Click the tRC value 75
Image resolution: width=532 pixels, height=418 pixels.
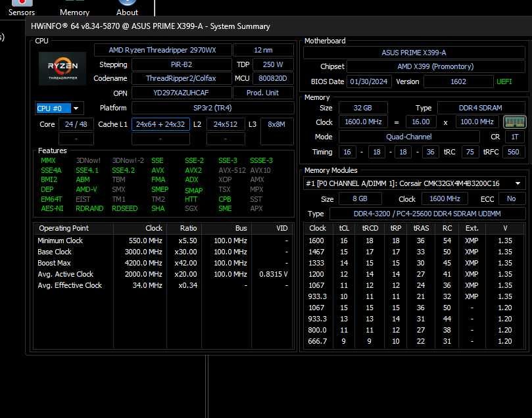(470, 152)
